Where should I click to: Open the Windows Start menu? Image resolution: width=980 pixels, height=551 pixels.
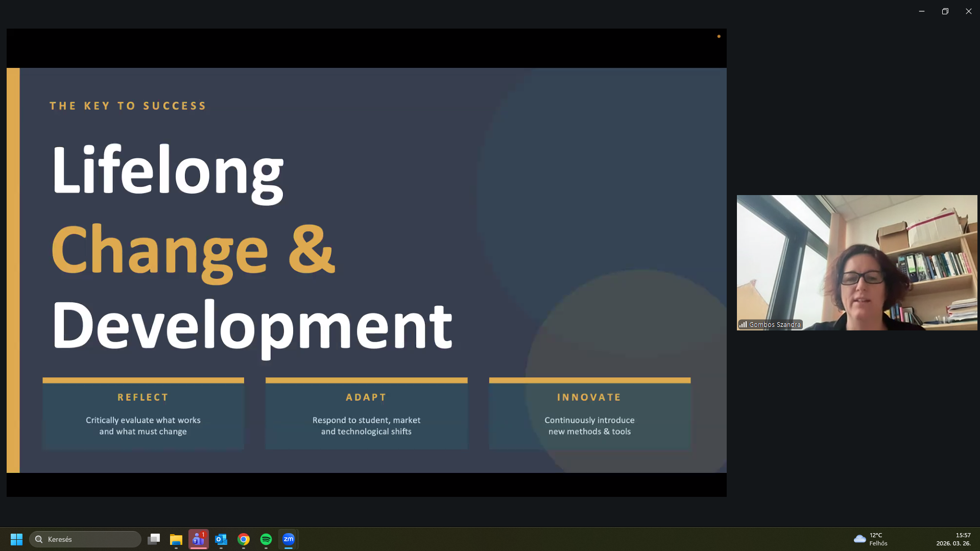point(16,539)
